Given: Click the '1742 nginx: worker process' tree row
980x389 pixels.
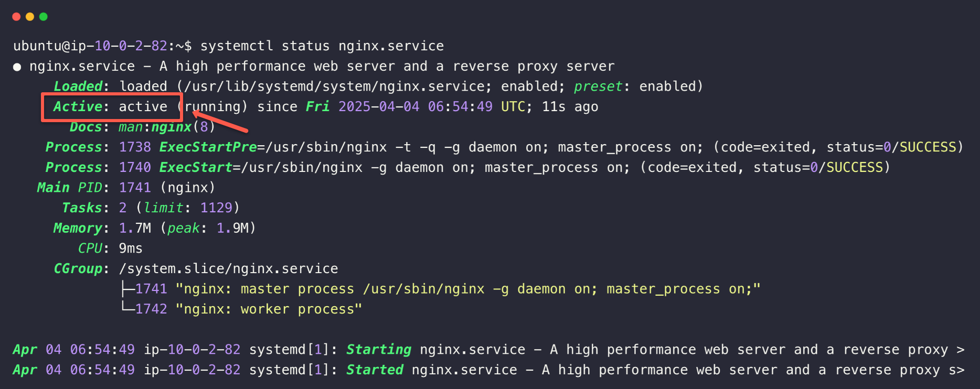Looking at the screenshot, I should point(241,309).
